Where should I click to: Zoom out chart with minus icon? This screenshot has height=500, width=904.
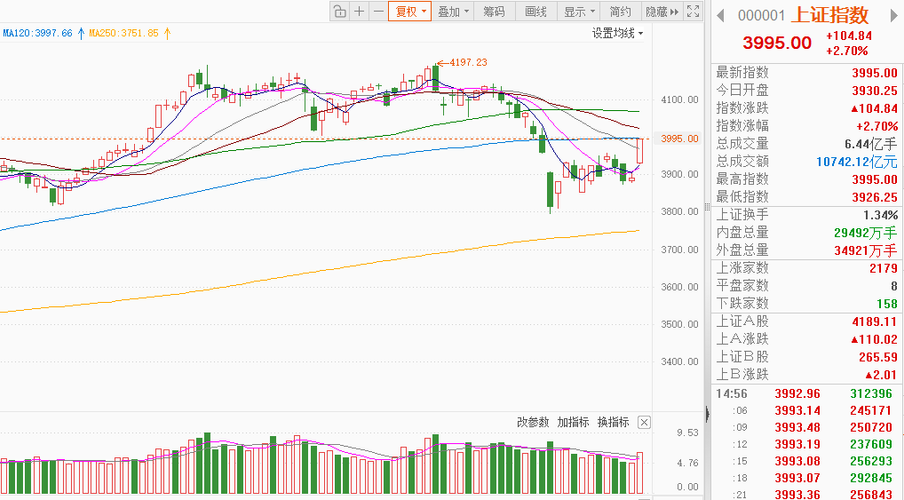(378, 12)
